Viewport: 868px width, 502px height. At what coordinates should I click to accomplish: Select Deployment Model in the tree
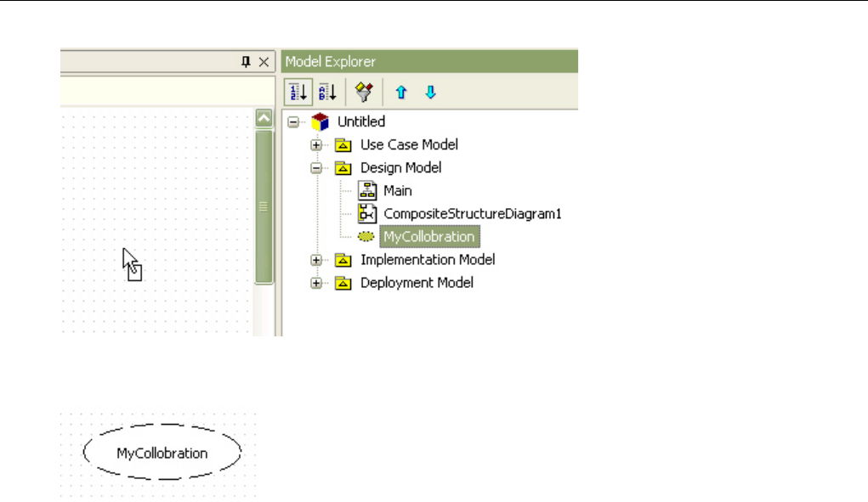(417, 283)
